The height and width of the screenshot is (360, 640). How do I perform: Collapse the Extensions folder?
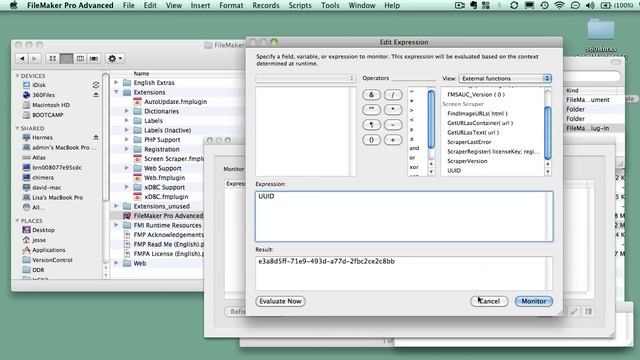pyautogui.click(x=116, y=92)
